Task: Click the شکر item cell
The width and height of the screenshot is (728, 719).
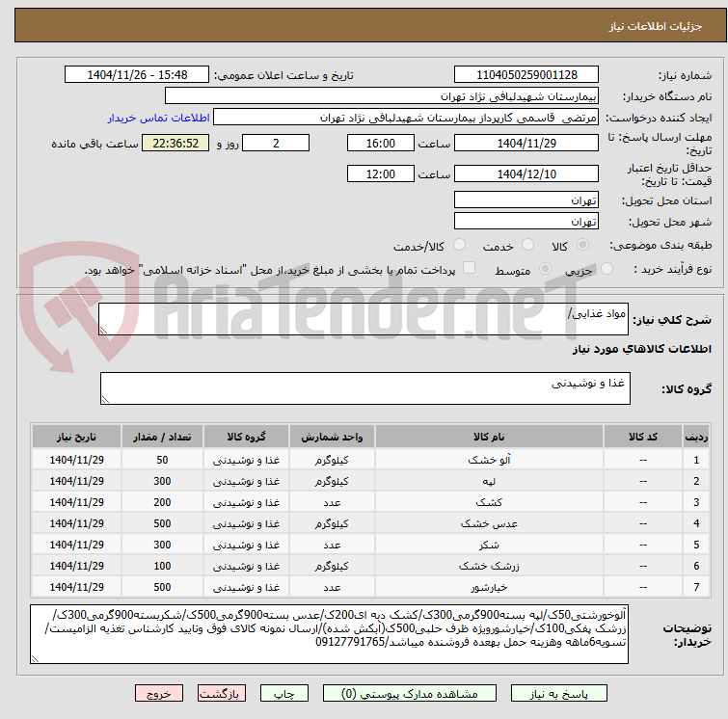Action: click(489, 545)
